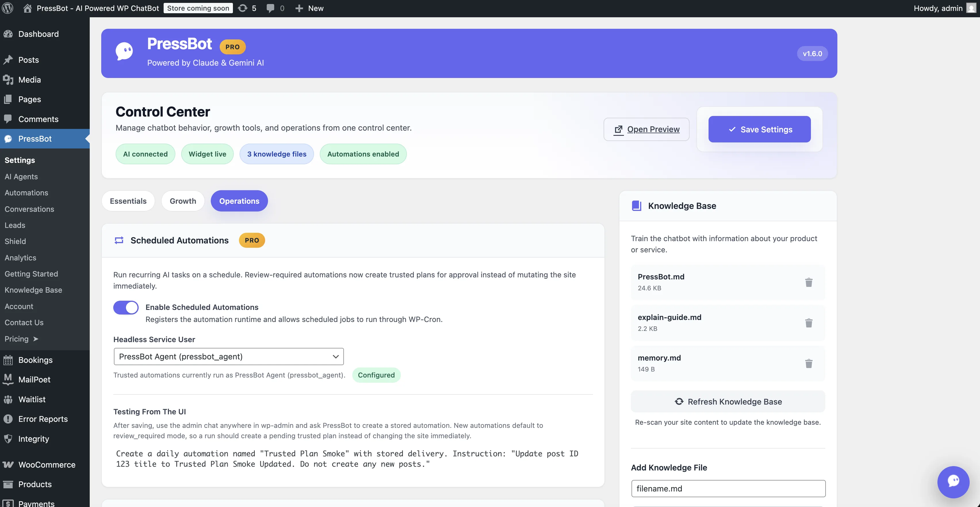The image size is (980, 507).
Task: Click Store coming soon badge
Action: click(x=198, y=8)
